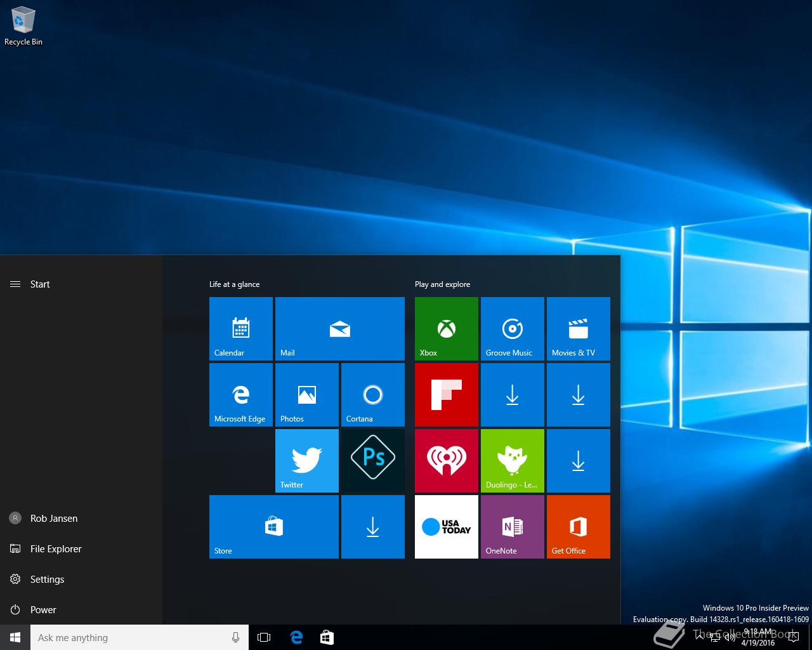
Task: Open Settings from Start menu
Action: [x=81, y=579]
